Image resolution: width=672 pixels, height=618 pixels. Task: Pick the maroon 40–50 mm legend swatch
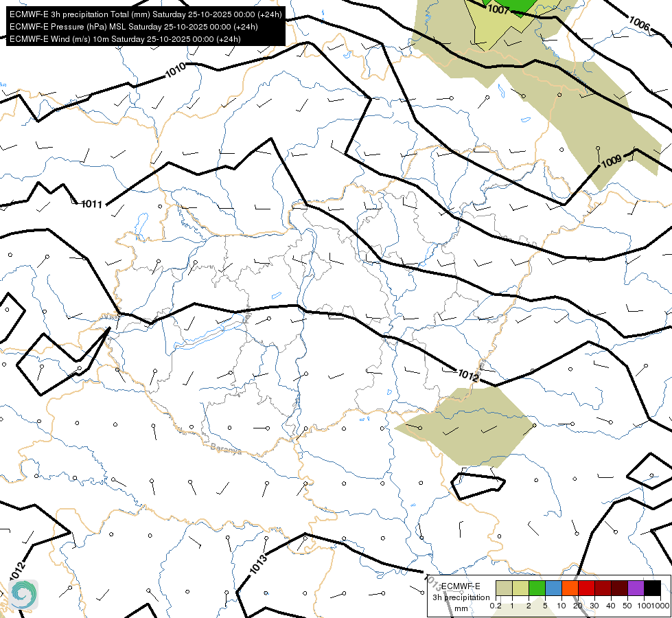619,588
